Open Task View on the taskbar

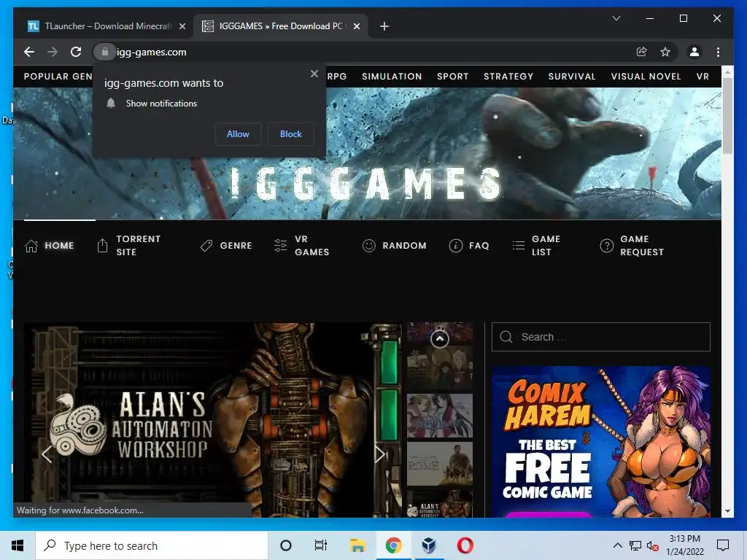coord(321,545)
